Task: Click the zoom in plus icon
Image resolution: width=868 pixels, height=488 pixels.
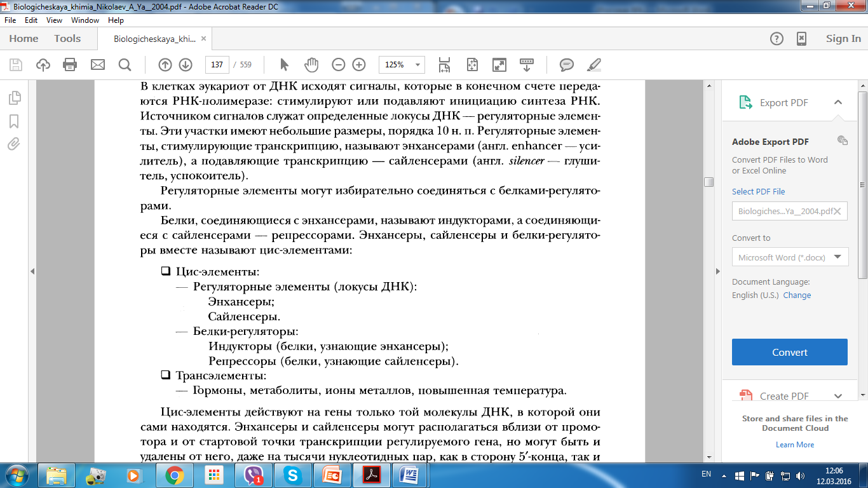Action: (359, 64)
